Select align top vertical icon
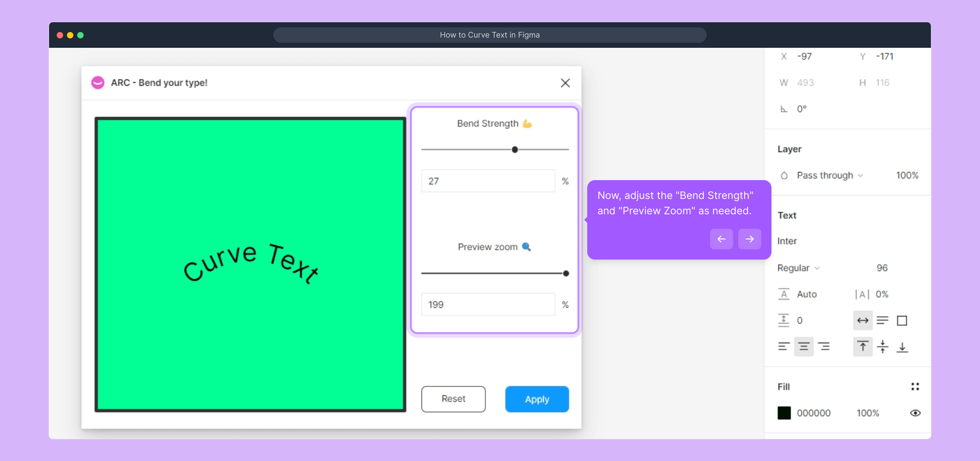The height and width of the screenshot is (461, 980). pyautogui.click(x=863, y=347)
